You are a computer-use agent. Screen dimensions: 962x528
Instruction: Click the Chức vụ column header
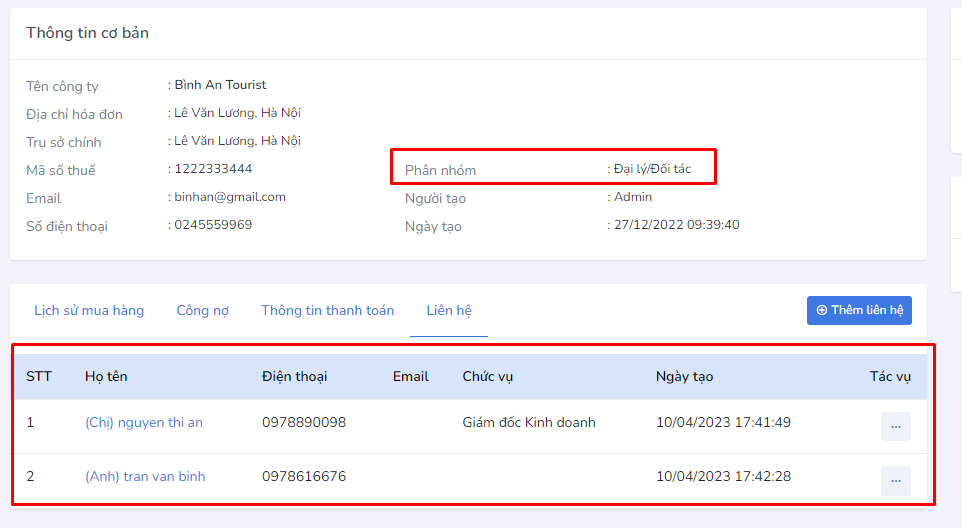click(487, 377)
